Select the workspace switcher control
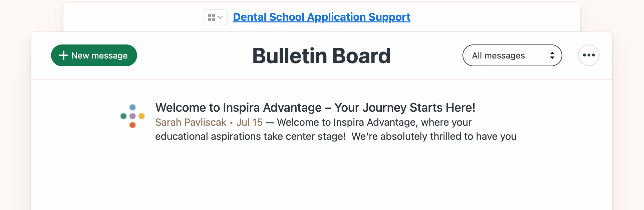Image resolution: width=644 pixels, height=210 pixels. coord(215,17)
